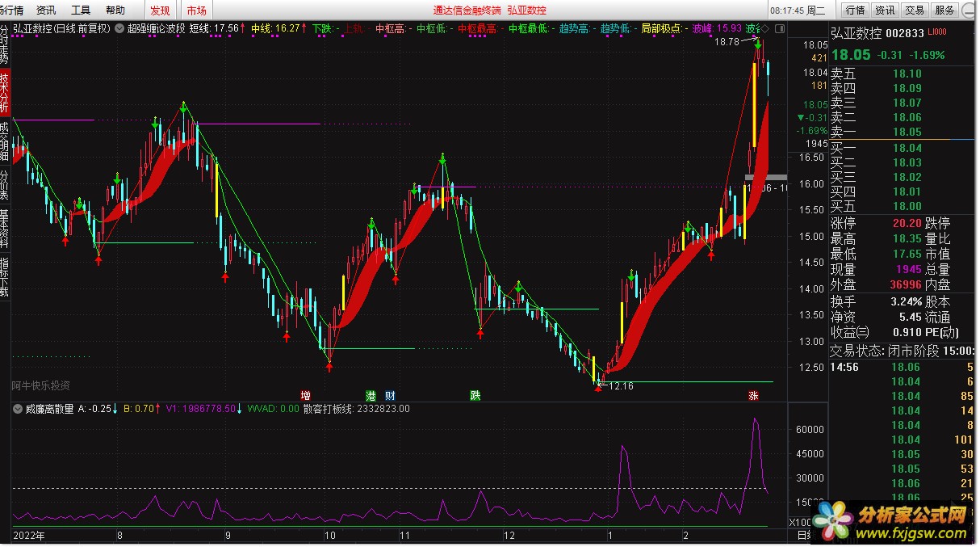The image size is (980, 547).
Task: Click the 最低 value 17.65
Action: coord(907,254)
